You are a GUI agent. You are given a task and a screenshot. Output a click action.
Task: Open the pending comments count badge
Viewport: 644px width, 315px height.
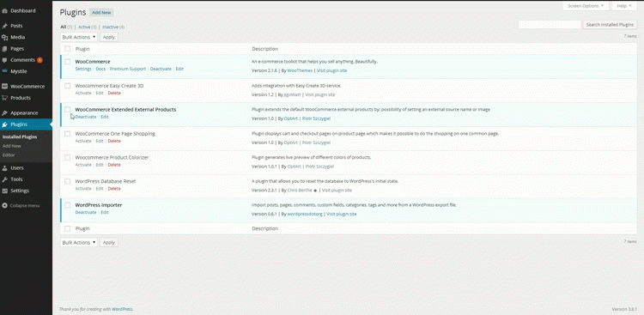coord(39,60)
